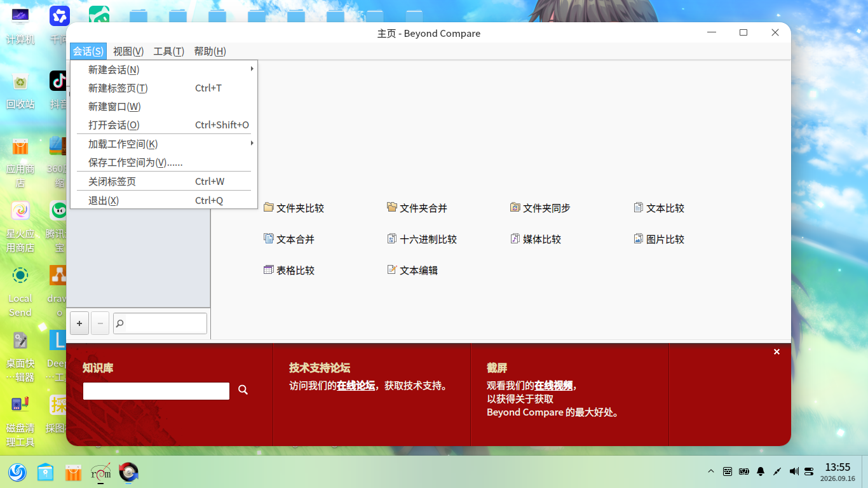Open the 磁盘清理工具 desktop icon
This screenshot has height=488, width=868.
click(x=20, y=421)
